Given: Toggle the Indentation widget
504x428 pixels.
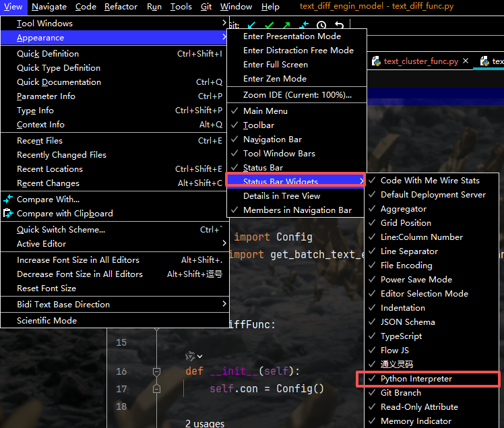Looking at the screenshot, I should [x=432, y=308].
